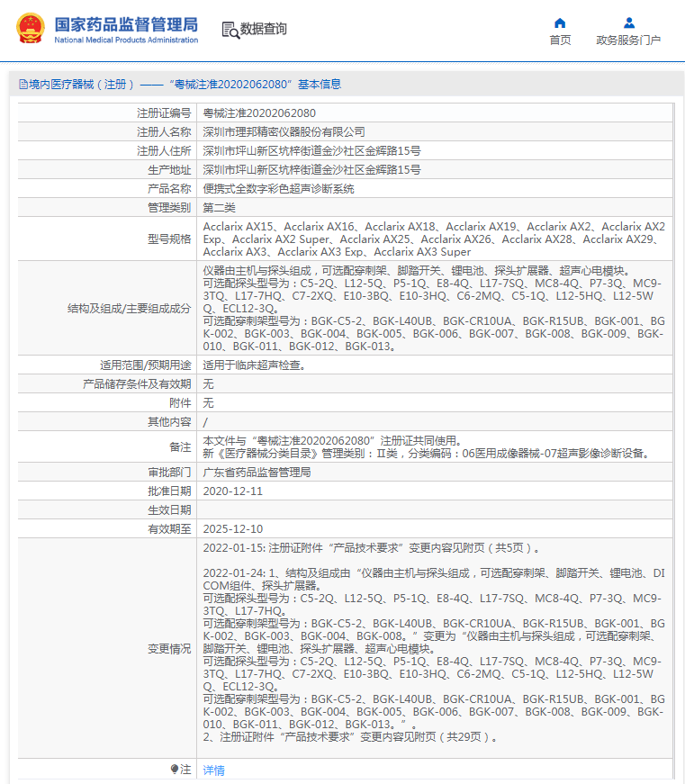Select expiry date 2025-12-10

point(232,529)
